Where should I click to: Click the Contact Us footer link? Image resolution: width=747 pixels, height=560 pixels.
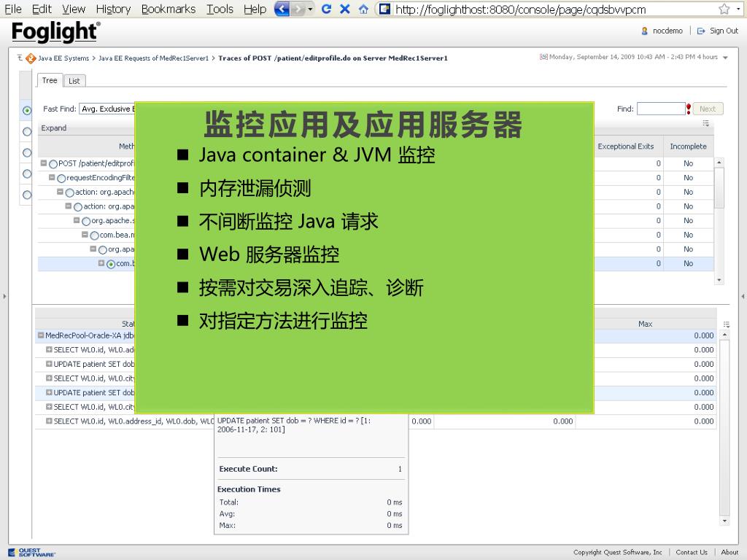tap(692, 553)
